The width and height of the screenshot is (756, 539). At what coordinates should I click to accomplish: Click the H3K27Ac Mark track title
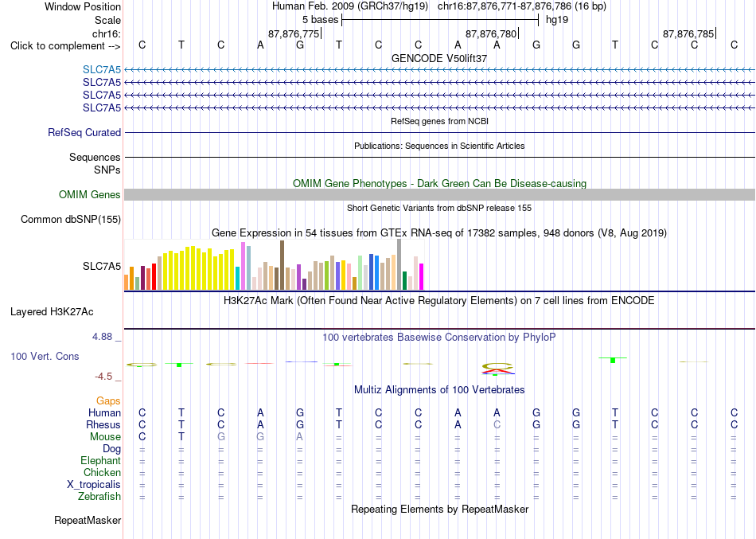[x=439, y=301]
